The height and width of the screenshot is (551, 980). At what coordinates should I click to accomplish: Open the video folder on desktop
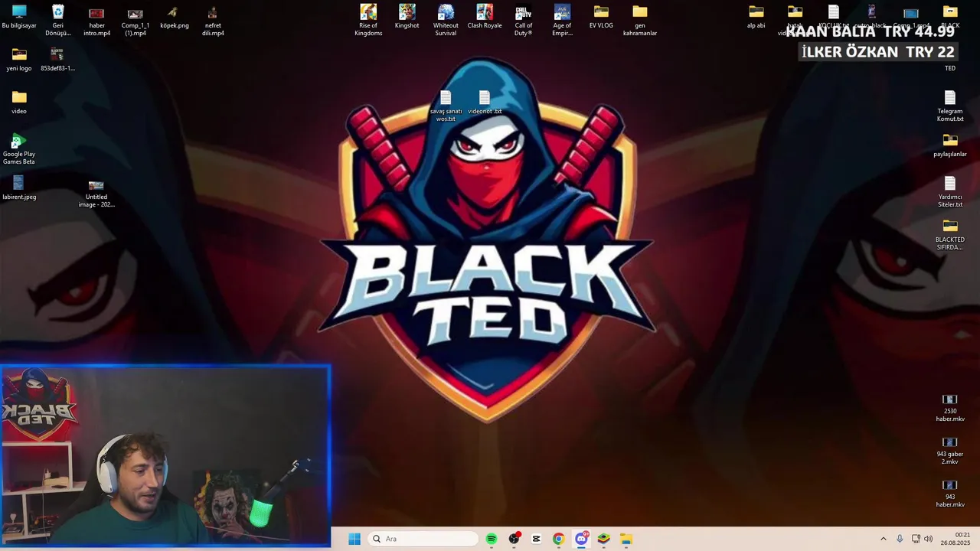(19, 103)
